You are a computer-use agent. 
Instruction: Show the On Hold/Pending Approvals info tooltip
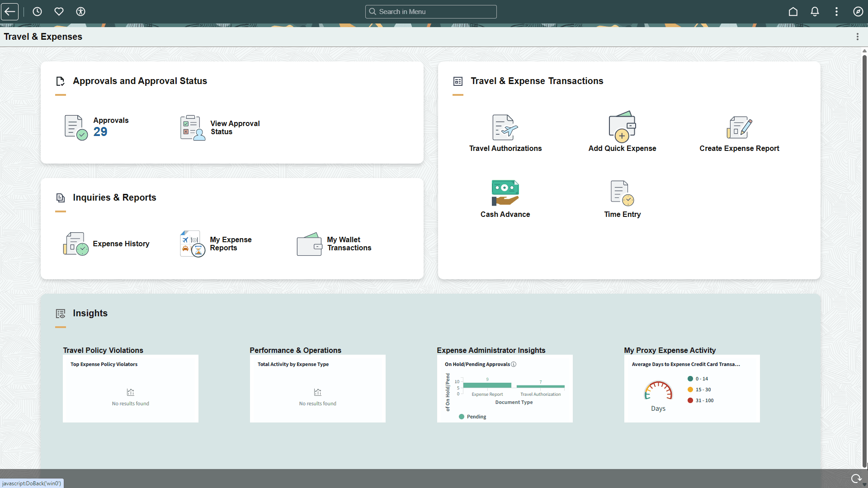click(x=514, y=364)
